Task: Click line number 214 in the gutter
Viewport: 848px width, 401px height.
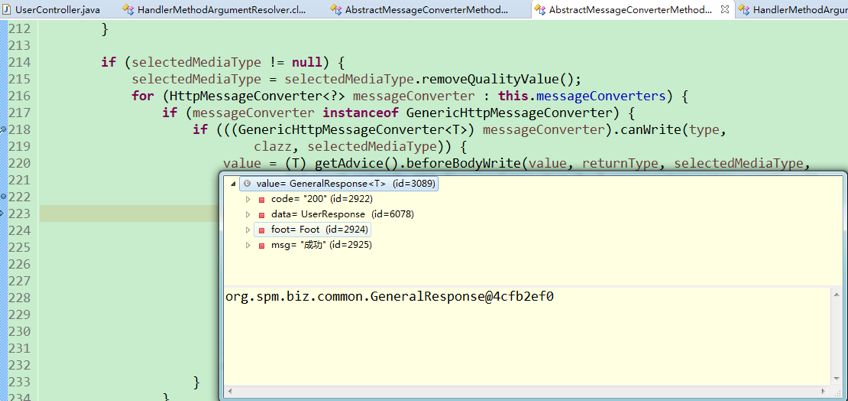Action: (x=19, y=62)
